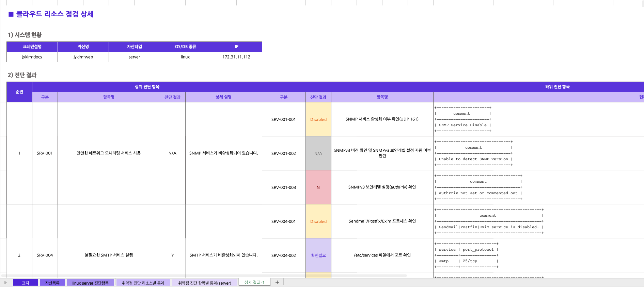Select the 상세결과-1 sheet tab

tap(254, 282)
